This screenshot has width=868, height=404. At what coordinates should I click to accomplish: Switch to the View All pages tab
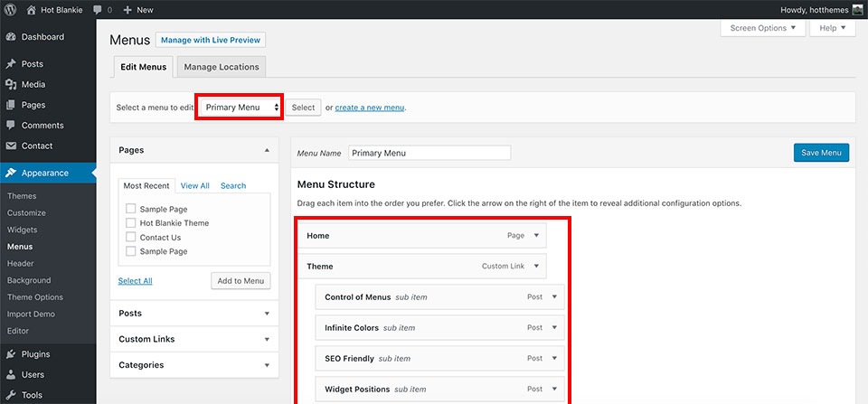pos(195,186)
